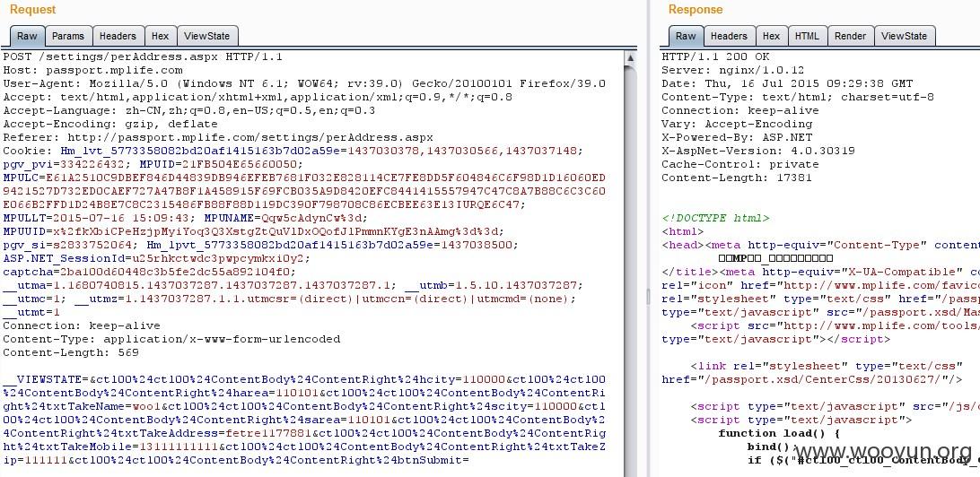
Task: Click the response Content-Type utf-8 line
Action: click(x=798, y=98)
